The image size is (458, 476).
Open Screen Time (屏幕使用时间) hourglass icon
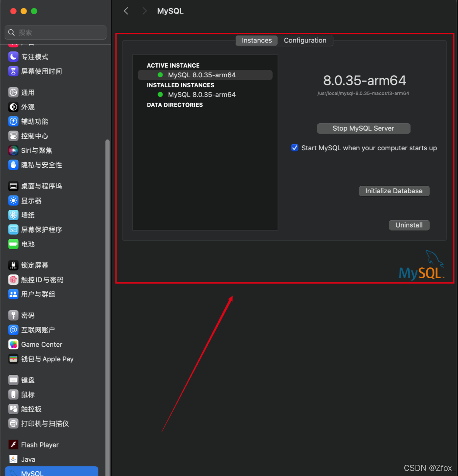(14, 71)
